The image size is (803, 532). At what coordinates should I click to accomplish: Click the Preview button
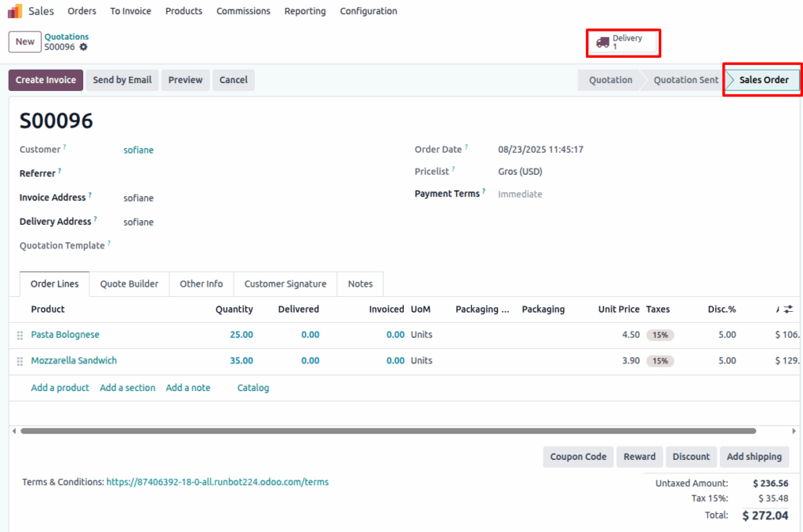coord(185,81)
